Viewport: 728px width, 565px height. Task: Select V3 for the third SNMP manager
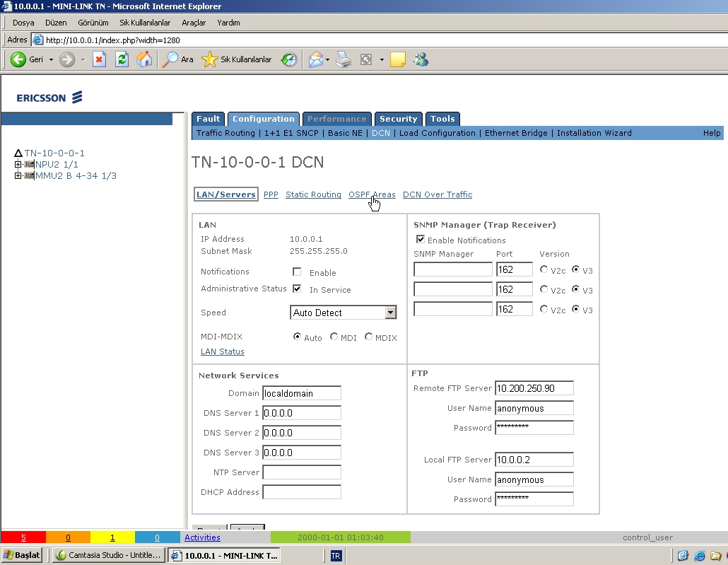576,308
